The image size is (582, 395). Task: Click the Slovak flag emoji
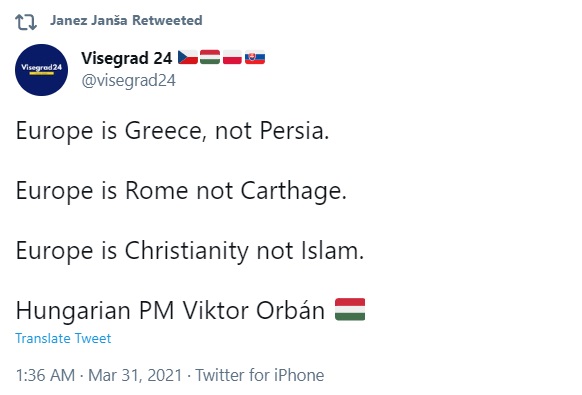tap(255, 57)
